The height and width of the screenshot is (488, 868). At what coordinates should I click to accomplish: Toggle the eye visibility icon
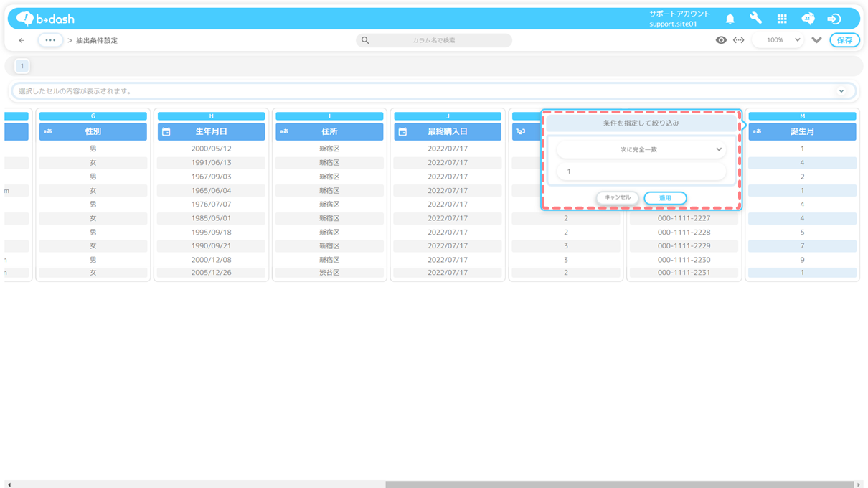point(721,40)
